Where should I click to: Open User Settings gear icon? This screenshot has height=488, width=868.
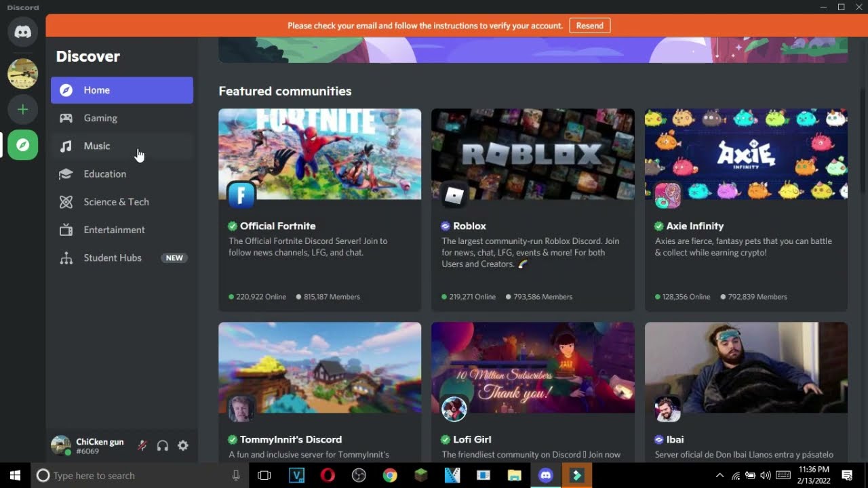click(x=183, y=445)
